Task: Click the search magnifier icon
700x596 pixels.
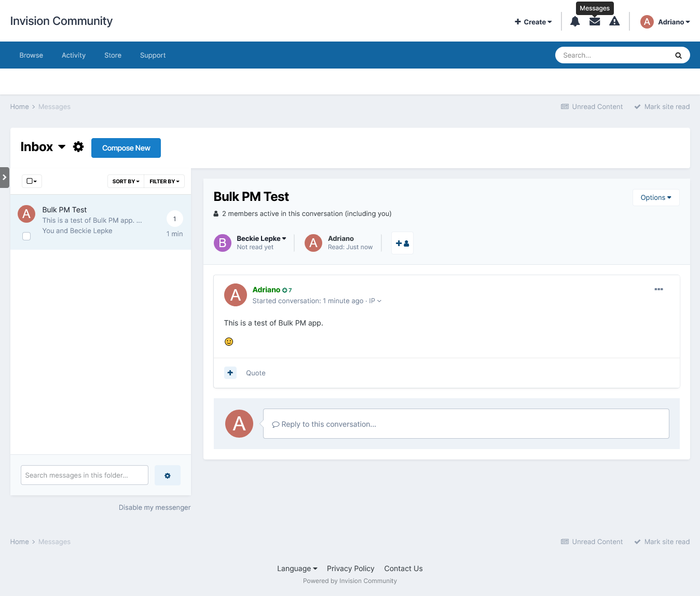Action: click(678, 56)
